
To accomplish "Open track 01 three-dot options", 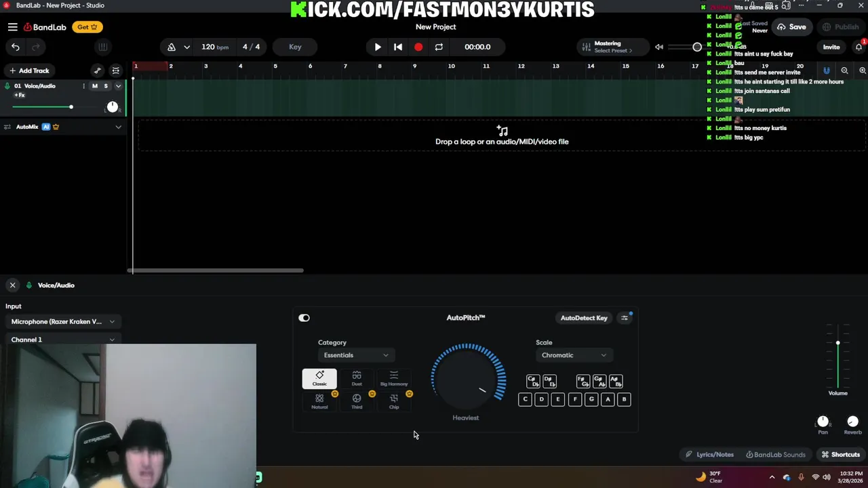I will 84,86.
